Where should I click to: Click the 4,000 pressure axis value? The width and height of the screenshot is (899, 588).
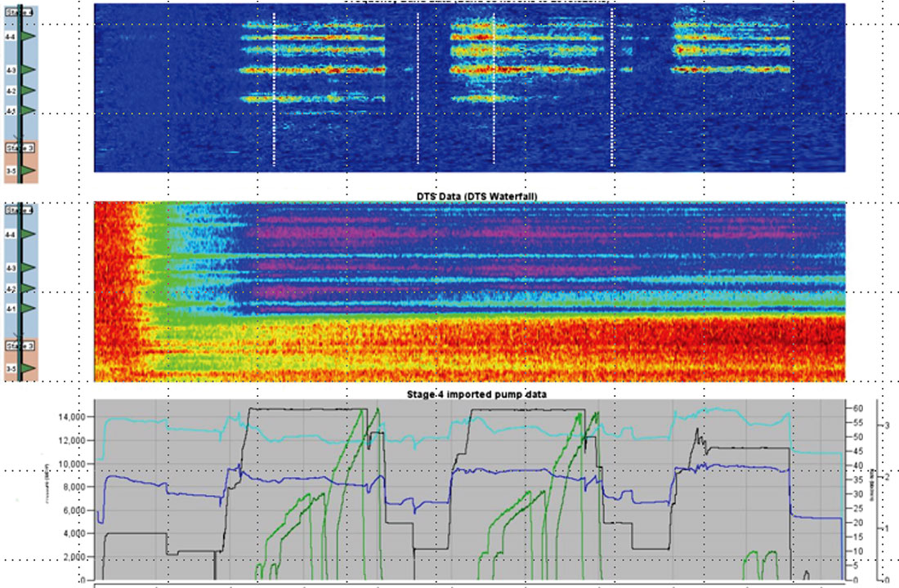point(74,533)
